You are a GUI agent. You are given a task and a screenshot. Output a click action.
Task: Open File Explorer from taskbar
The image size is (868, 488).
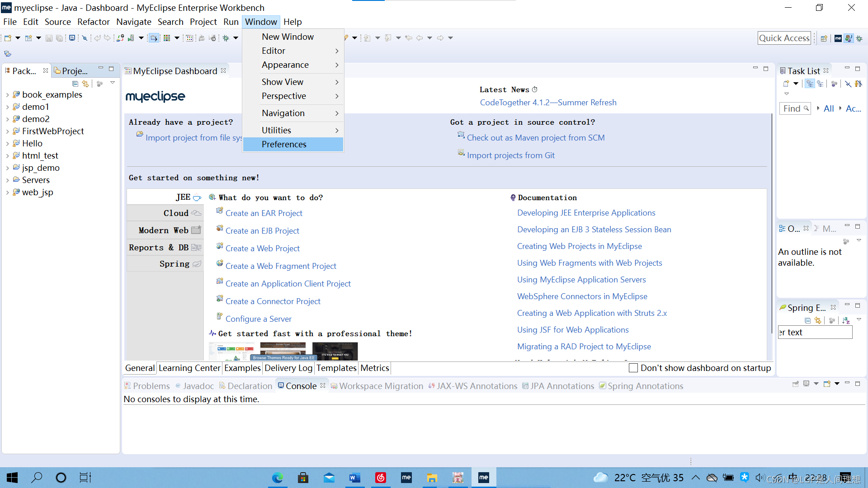point(432,478)
